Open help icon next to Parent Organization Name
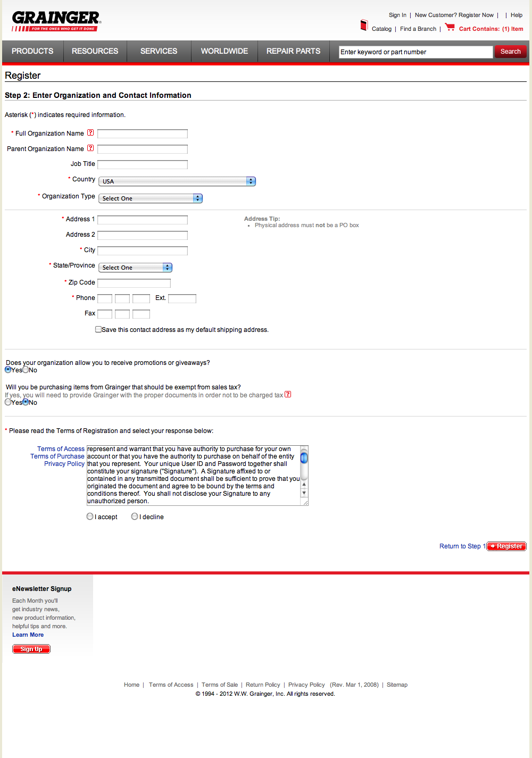 [x=90, y=148]
